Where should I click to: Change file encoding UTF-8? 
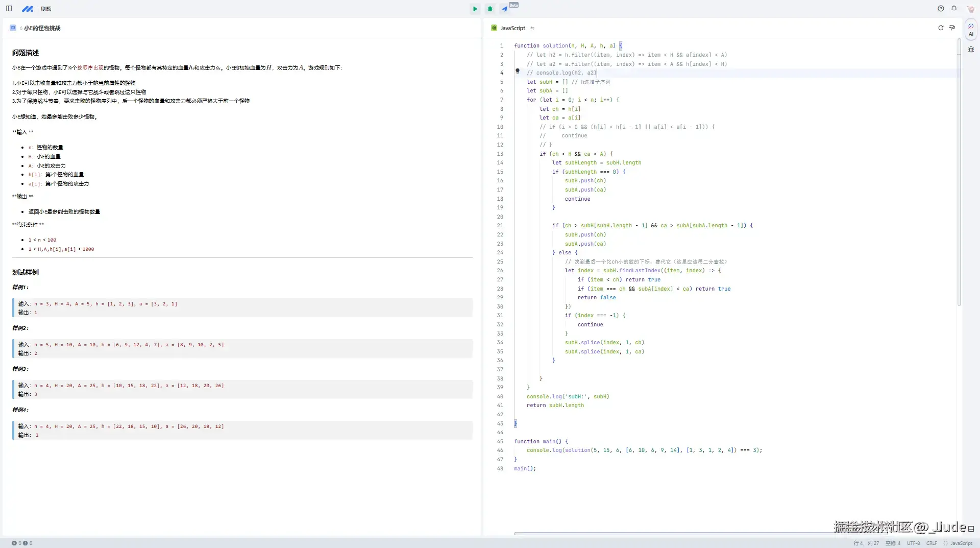[x=913, y=543]
